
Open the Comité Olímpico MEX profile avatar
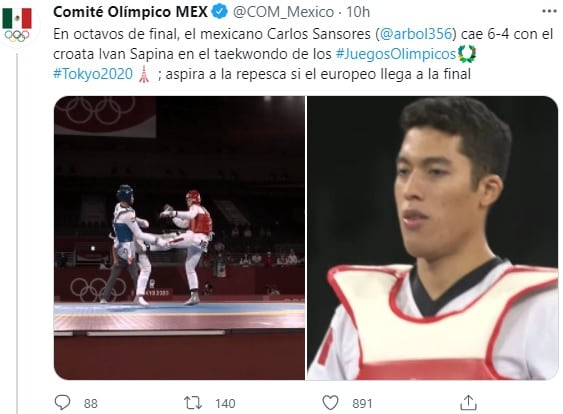(17, 25)
